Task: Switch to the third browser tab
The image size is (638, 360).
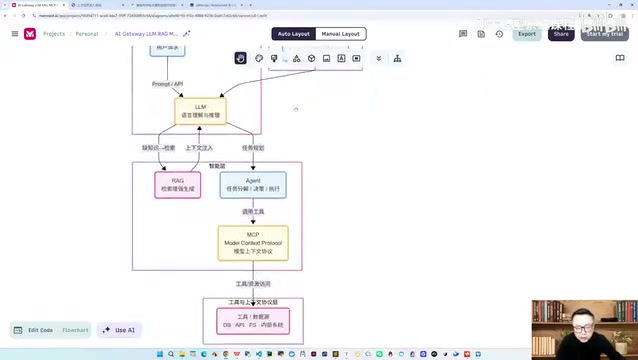Action: pos(157,5)
